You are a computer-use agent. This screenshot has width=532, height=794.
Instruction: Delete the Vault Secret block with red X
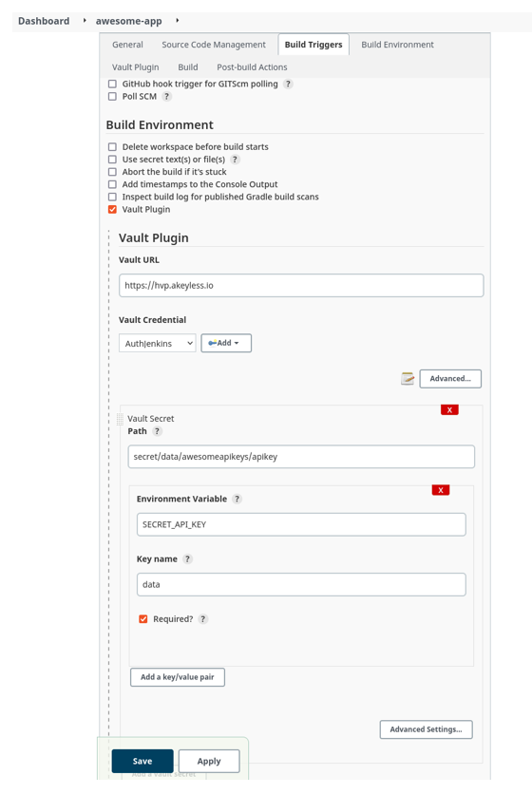[449, 409]
